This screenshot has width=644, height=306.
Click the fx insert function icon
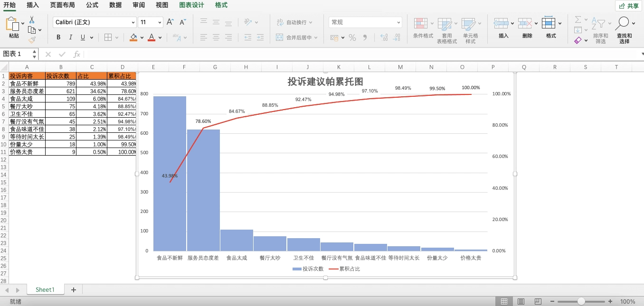[x=77, y=54]
